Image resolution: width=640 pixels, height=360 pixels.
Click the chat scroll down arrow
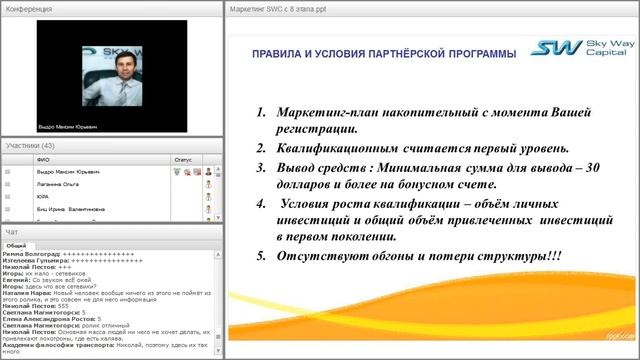(218, 351)
